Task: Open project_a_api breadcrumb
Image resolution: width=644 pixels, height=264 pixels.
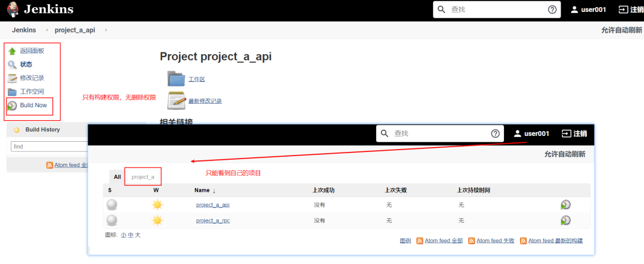Action: pyautogui.click(x=75, y=30)
